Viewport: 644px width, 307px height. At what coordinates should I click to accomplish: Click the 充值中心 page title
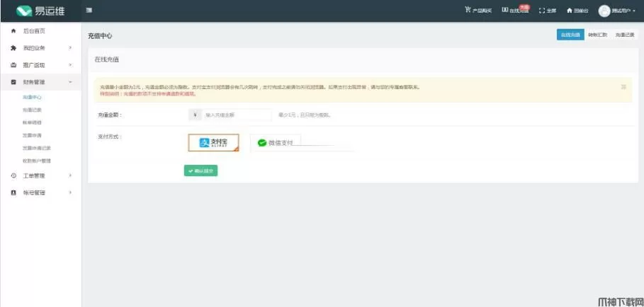100,36
